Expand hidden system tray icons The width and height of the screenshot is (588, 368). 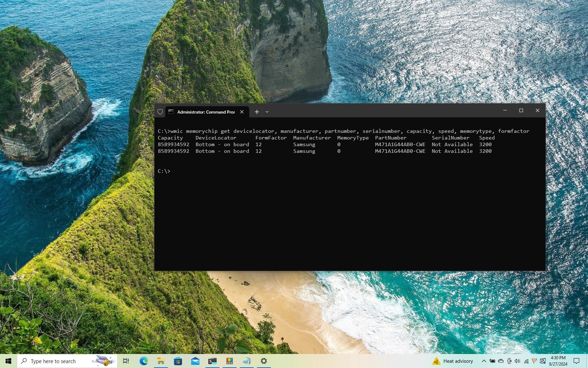483,361
